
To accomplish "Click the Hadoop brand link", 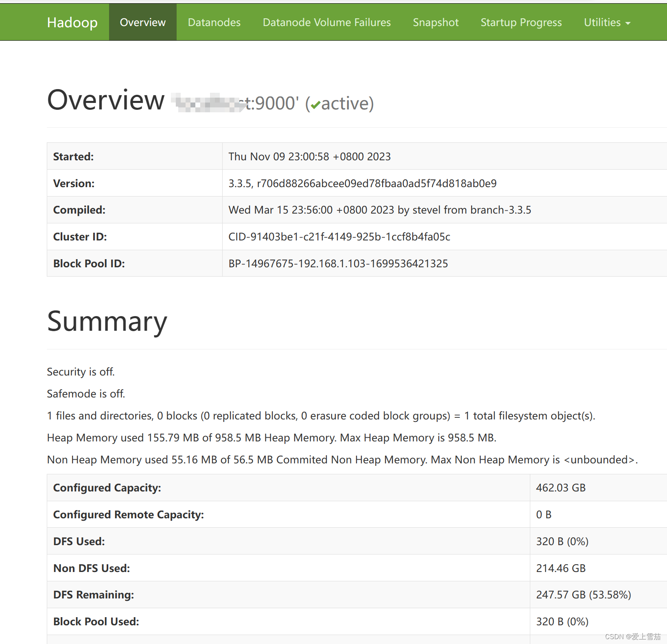I will (x=72, y=22).
